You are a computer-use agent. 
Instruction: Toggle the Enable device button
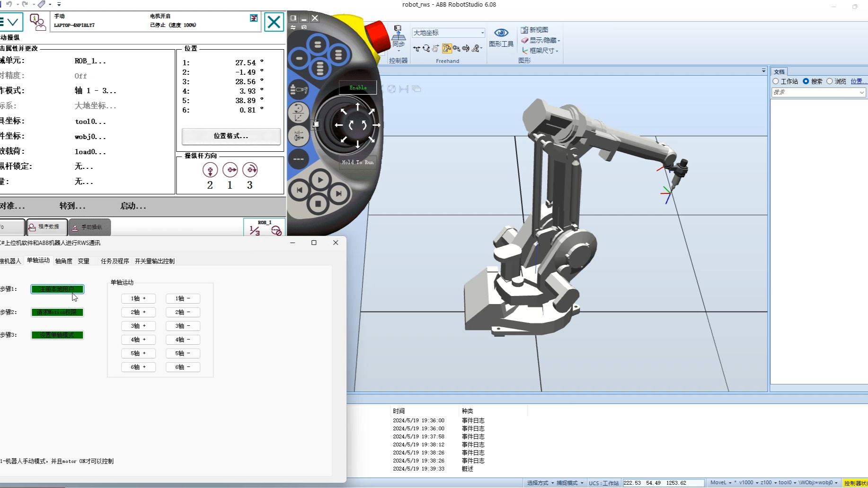(x=358, y=87)
